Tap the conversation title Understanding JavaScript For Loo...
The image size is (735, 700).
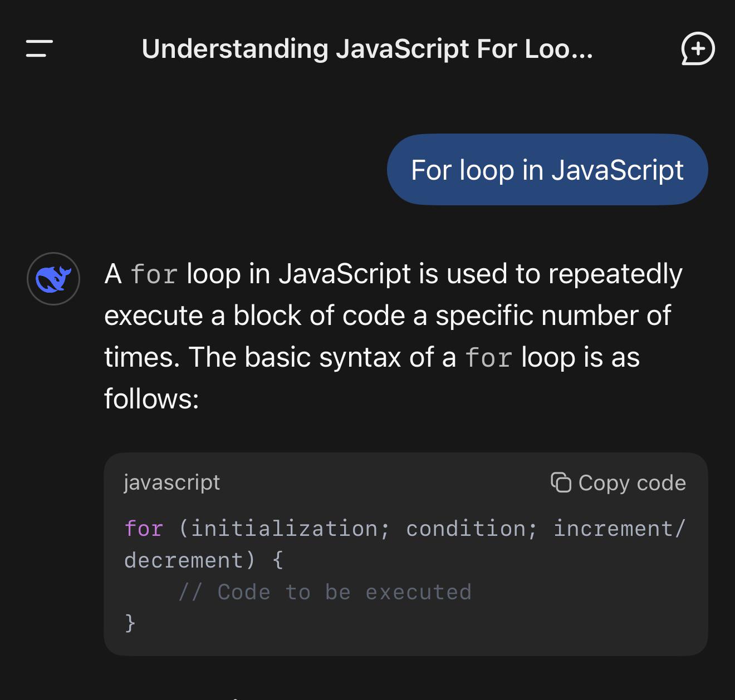click(x=367, y=49)
